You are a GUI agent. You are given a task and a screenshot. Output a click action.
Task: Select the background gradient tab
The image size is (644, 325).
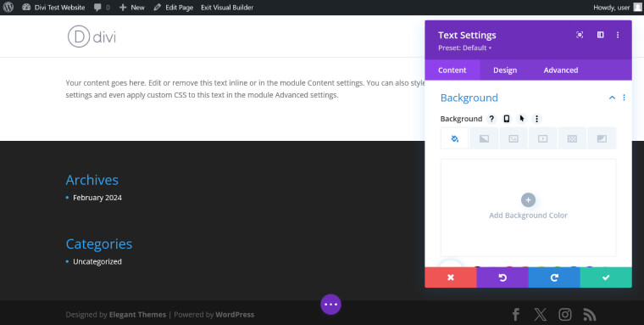pos(484,138)
